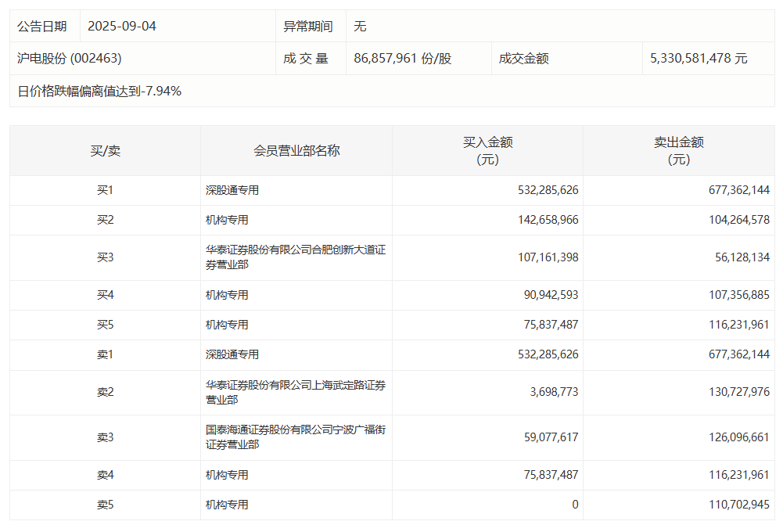The height and width of the screenshot is (532, 783).
Task: Select the 卖1 row label
Action: pyautogui.click(x=106, y=354)
